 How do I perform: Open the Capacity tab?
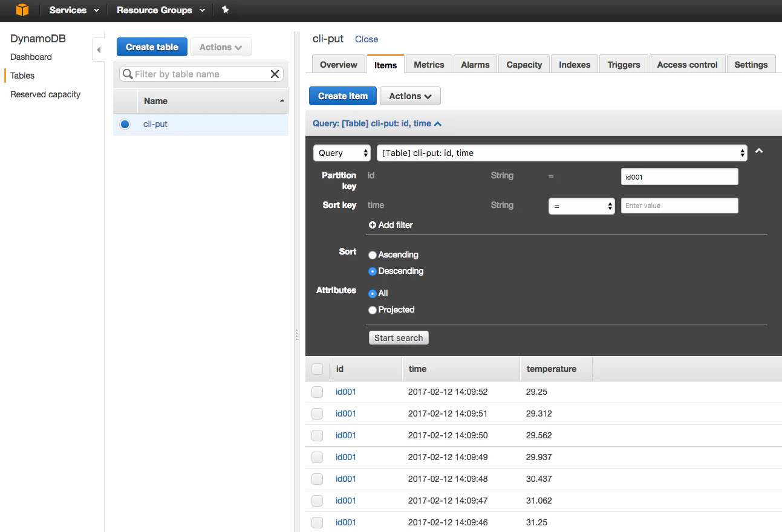click(x=524, y=65)
